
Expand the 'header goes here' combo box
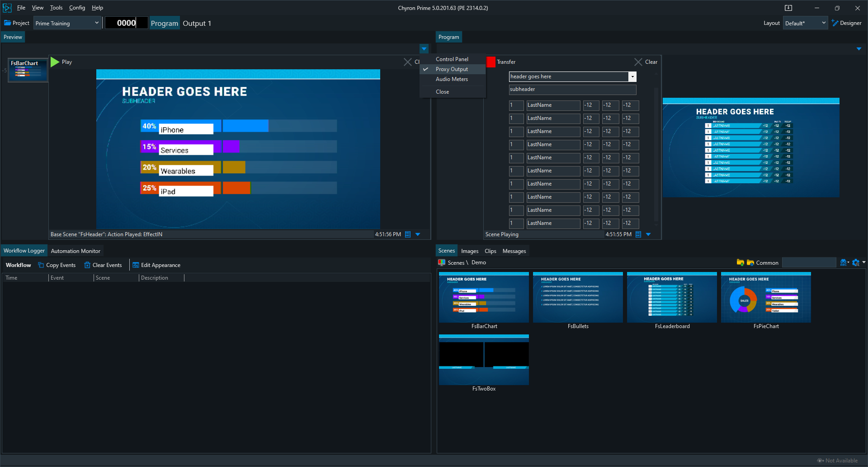(632, 77)
